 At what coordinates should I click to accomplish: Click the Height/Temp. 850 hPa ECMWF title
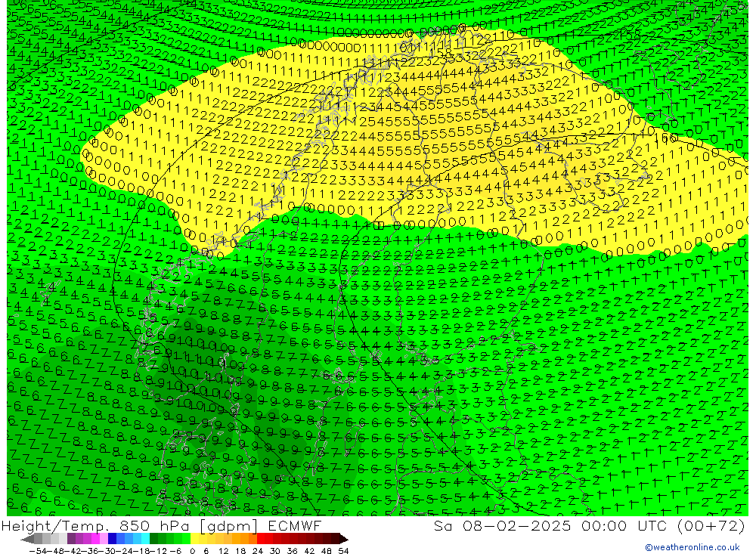[161, 526]
